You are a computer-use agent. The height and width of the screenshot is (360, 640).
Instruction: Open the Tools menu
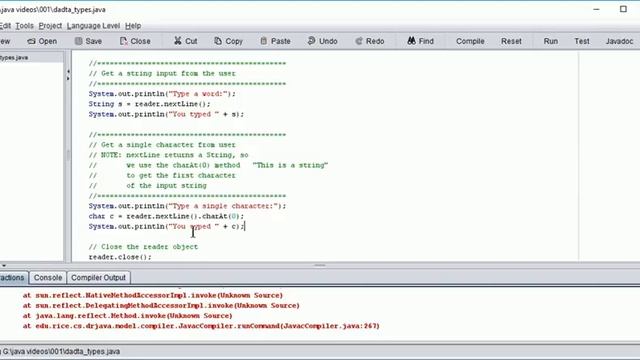[x=24, y=26]
